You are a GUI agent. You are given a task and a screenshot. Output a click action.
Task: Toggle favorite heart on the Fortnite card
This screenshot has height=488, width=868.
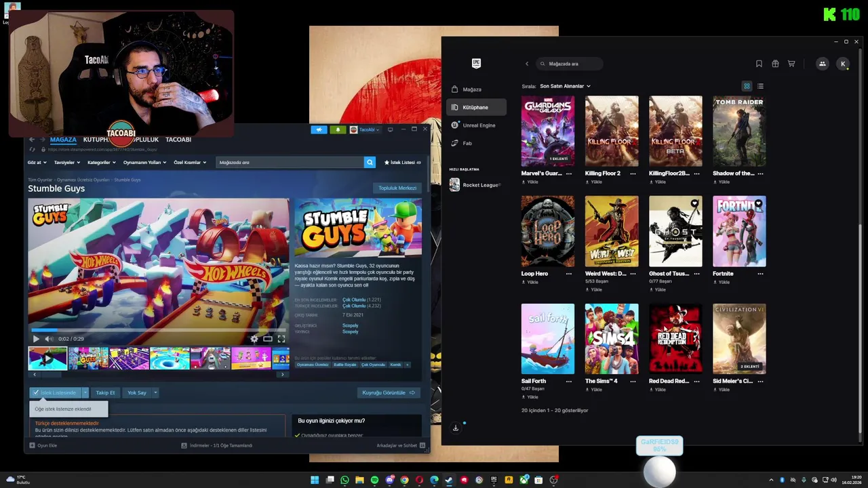pos(758,203)
